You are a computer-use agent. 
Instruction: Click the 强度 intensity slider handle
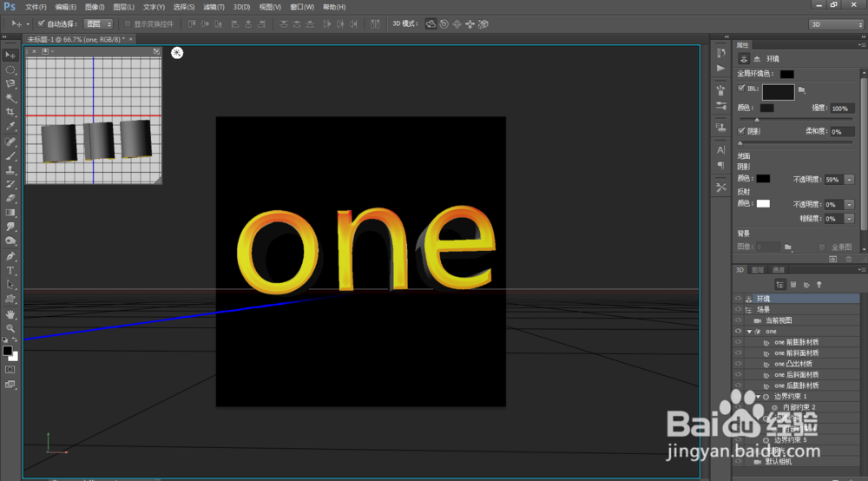pyautogui.click(x=757, y=120)
